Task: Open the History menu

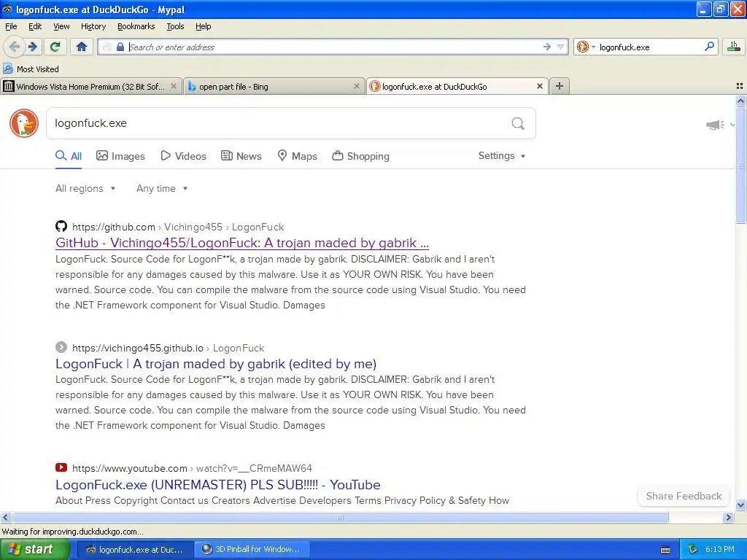Action: 93,26
